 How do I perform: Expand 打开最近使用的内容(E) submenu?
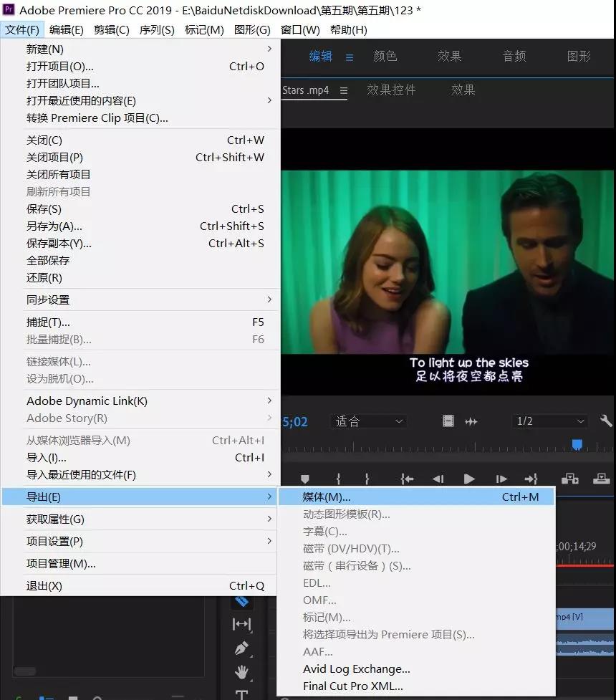point(140,101)
